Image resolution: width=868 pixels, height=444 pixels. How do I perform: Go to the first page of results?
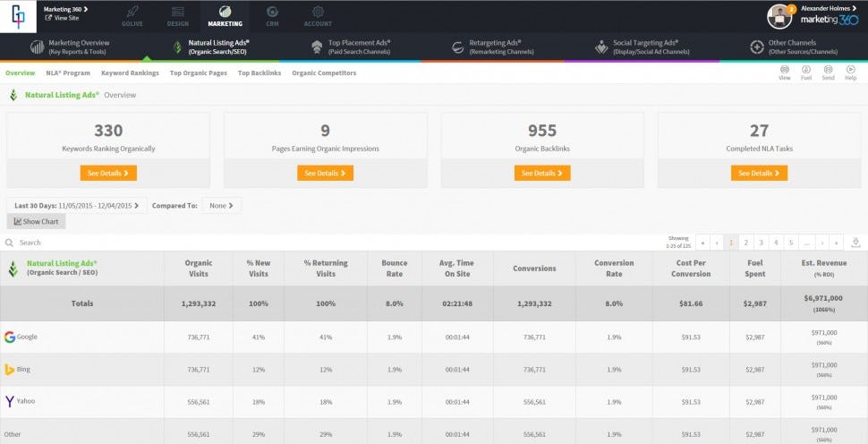(x=703, y=243)
